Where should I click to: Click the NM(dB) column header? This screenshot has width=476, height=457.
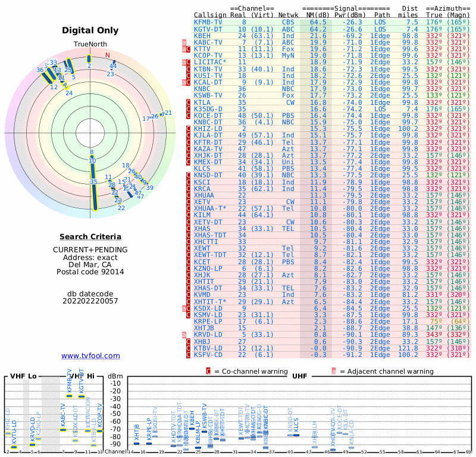click(x=318, y=15)
